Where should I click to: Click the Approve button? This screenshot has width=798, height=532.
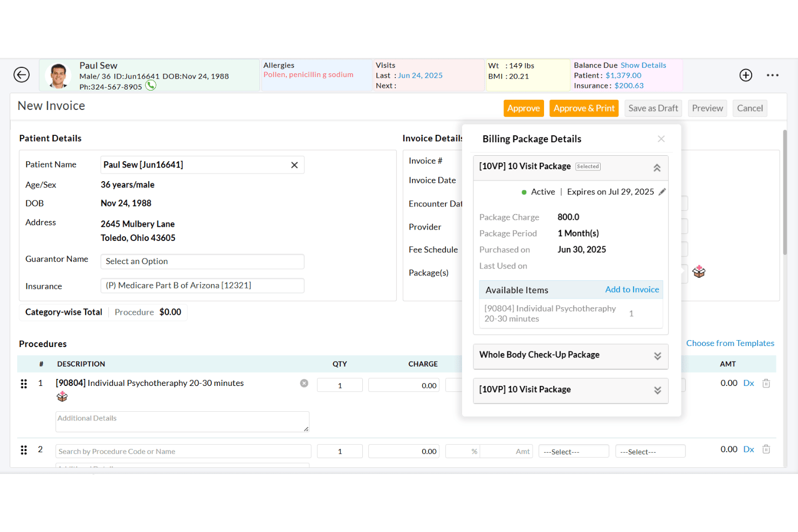524,108
